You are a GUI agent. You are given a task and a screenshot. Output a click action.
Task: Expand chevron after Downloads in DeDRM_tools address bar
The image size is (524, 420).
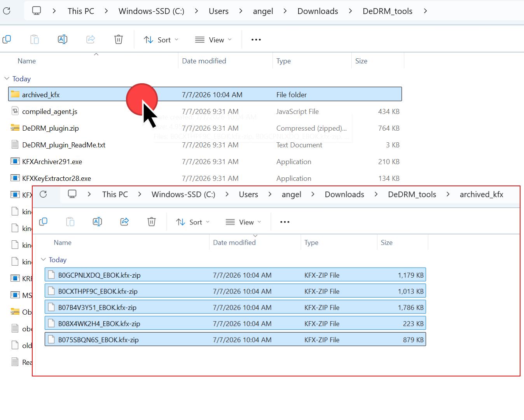click(x=350, y=11)
